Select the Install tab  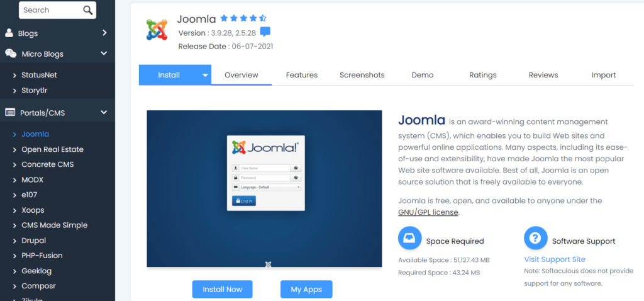(169, 75)
